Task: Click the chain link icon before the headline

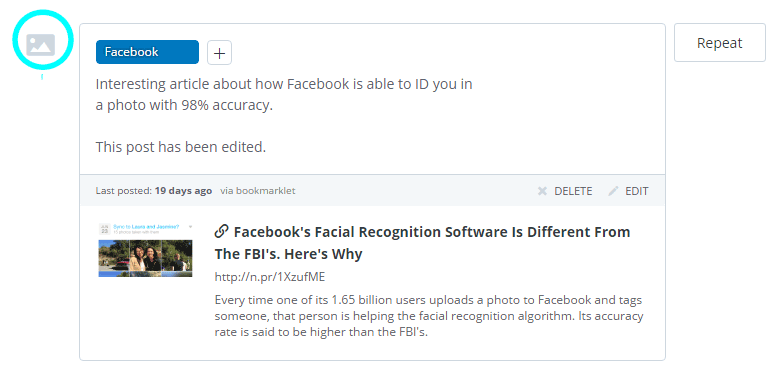Action: [x=222, y=231]
